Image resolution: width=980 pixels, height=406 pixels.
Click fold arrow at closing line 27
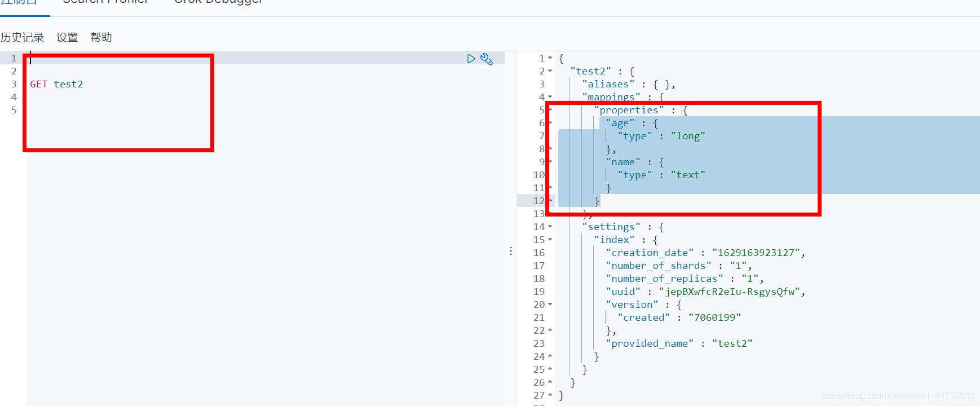(x=550, y=395)
